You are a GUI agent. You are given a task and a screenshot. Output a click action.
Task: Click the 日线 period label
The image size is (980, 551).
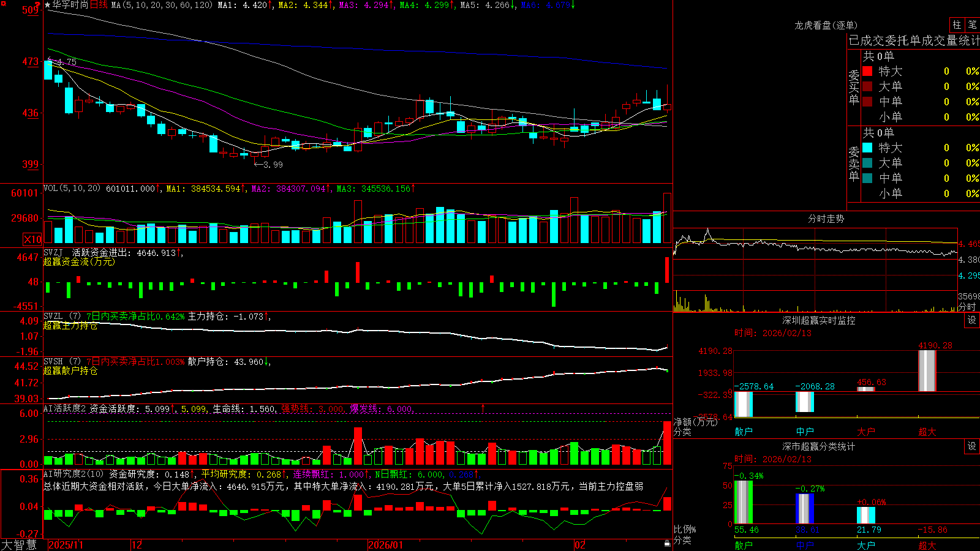point(99,5)
